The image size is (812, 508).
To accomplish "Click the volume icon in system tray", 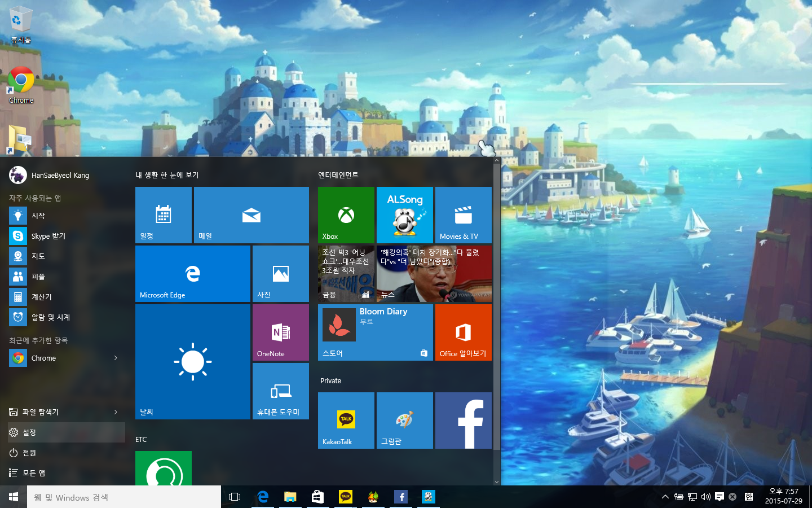I will click(705, 497).
